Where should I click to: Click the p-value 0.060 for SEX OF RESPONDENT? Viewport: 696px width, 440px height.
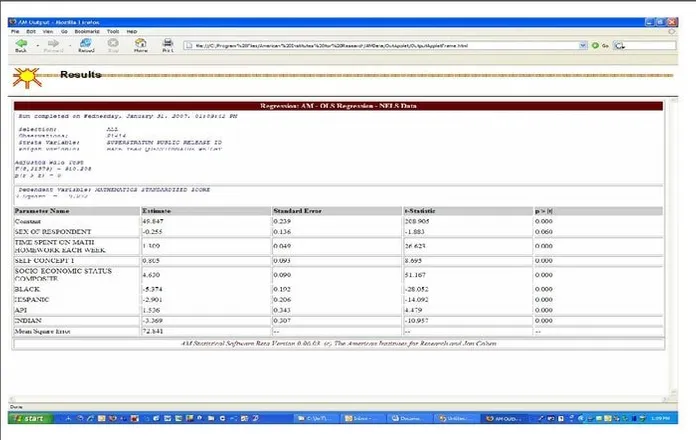544,232
